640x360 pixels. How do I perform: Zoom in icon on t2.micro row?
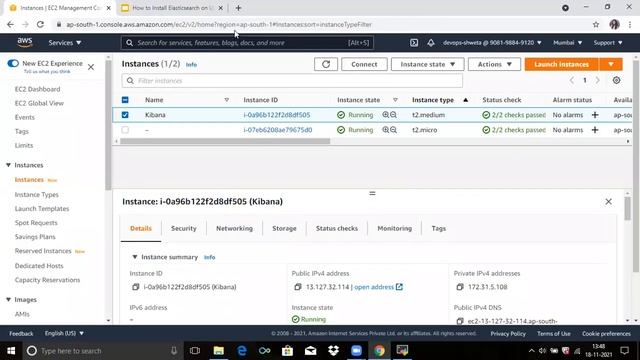(x=385, y=130)
